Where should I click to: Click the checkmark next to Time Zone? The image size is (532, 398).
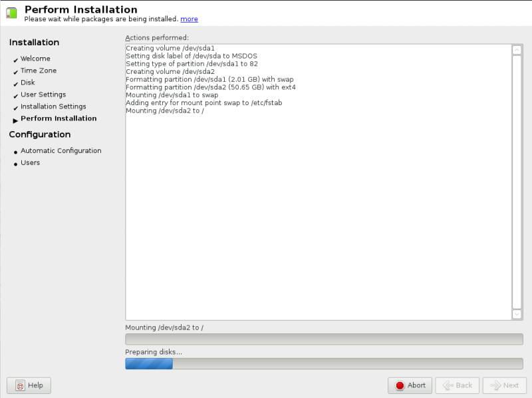[15, 72]
